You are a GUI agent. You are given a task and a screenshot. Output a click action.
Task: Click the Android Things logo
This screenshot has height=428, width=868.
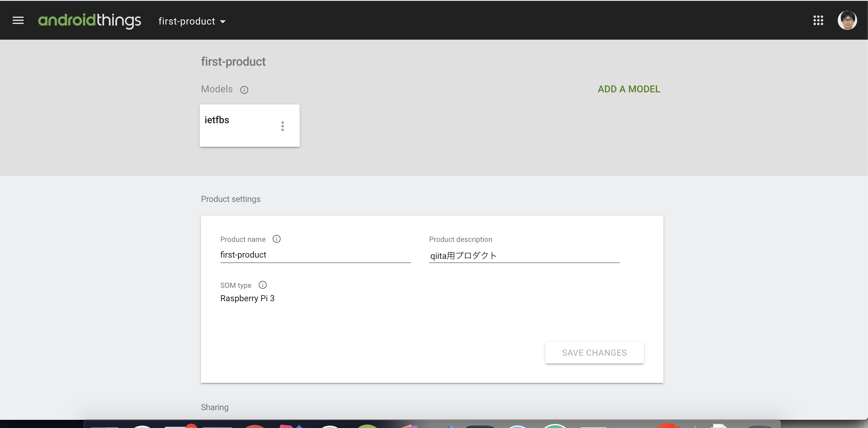(x=89, y=21)
